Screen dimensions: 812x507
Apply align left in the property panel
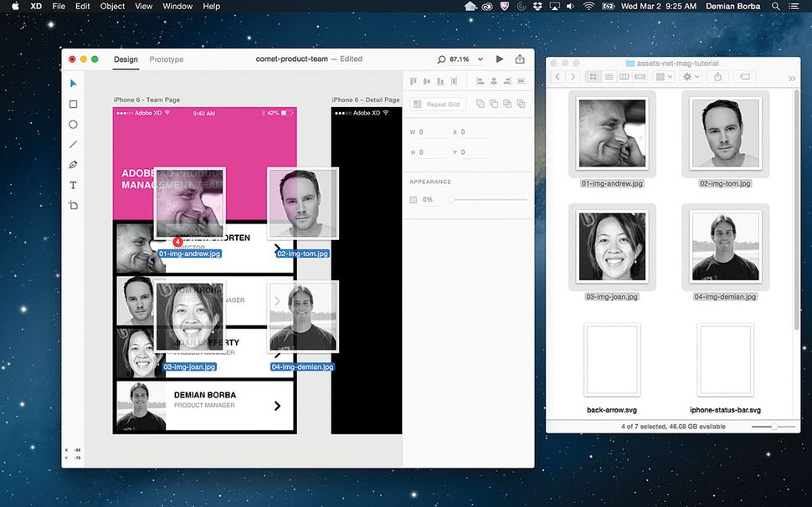(x=479, y=80)
